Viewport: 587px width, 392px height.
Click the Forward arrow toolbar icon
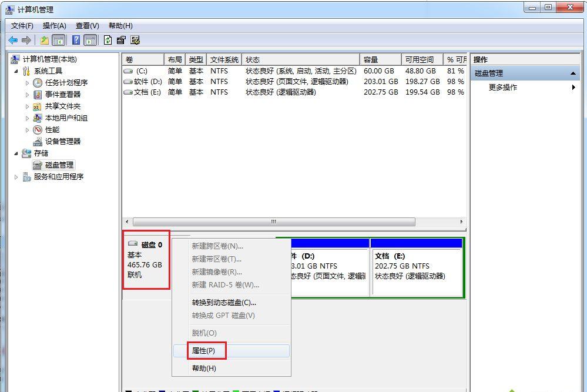point(26,40)
